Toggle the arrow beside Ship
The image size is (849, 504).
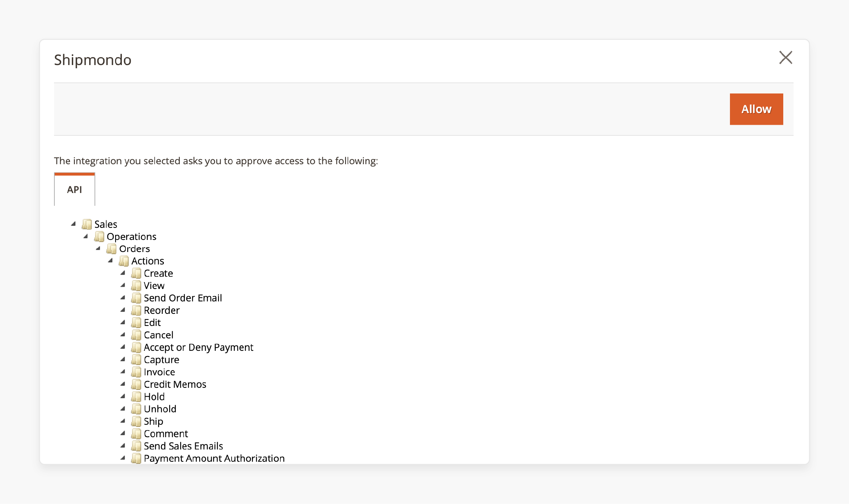click(x=123, y=421)
